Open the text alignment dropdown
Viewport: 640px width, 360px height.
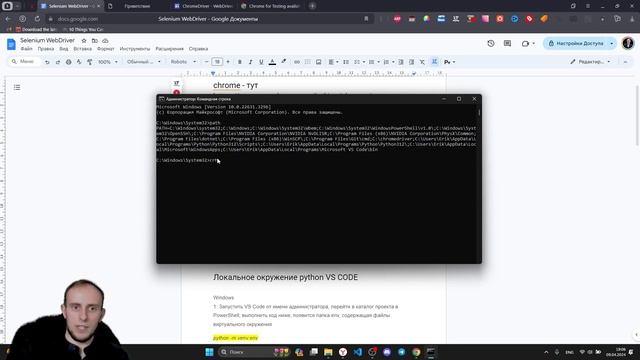[x=333, y=62]
